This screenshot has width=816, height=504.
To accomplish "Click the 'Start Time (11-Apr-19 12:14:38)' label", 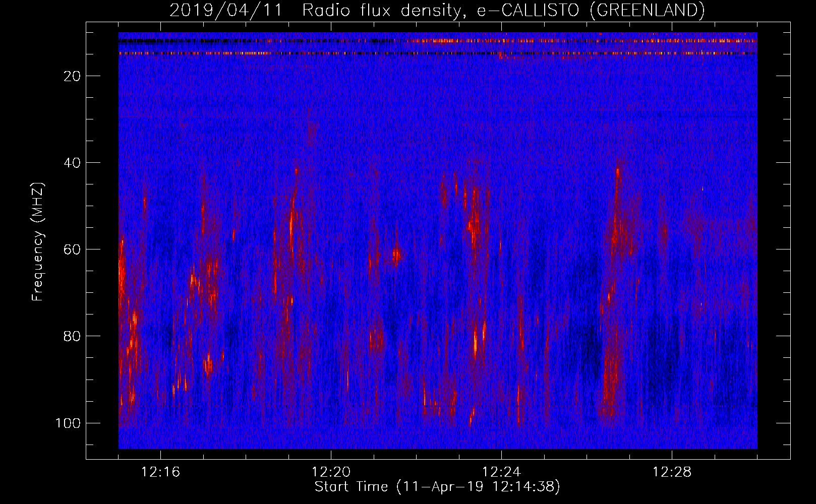I will 437,487.
